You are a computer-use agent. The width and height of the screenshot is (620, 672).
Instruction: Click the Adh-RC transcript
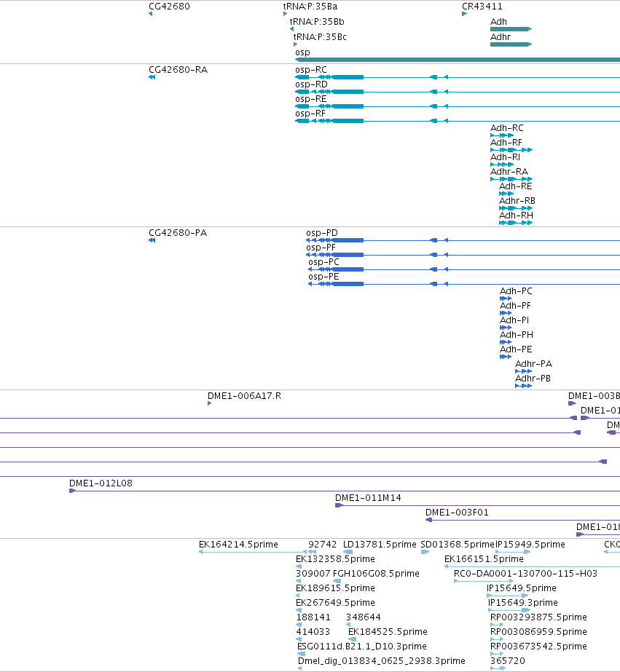[x=502, y=135]
